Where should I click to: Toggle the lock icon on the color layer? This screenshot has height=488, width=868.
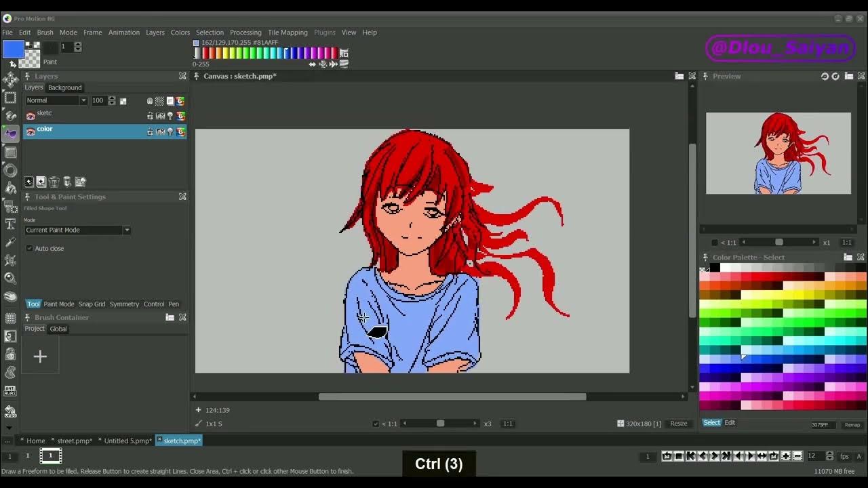(x=150, y=131)
